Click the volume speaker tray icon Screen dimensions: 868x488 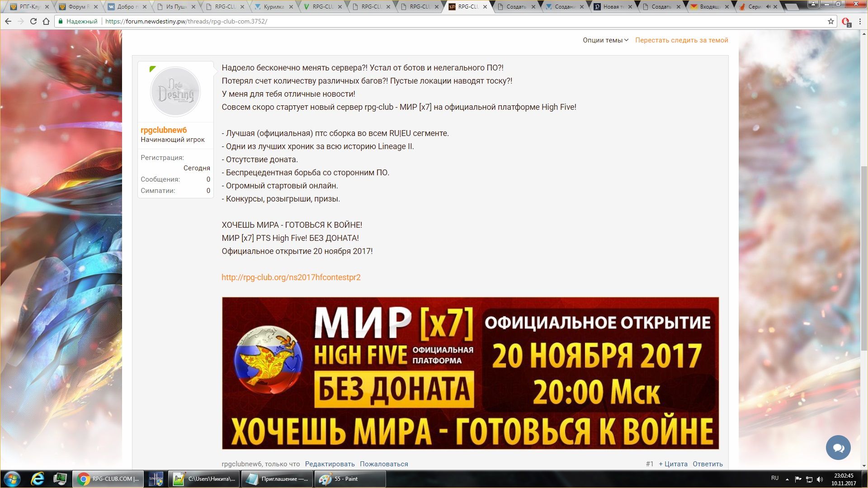820,479
